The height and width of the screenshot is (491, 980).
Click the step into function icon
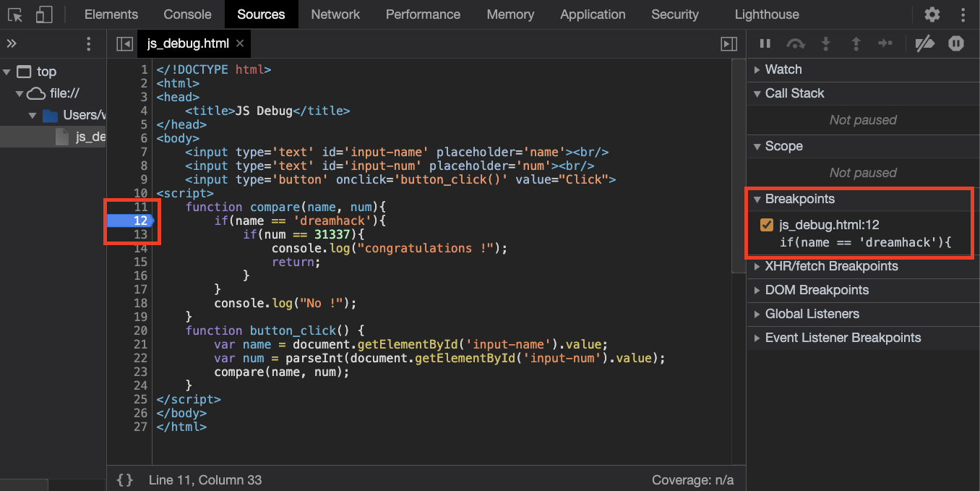pos(825,44)
